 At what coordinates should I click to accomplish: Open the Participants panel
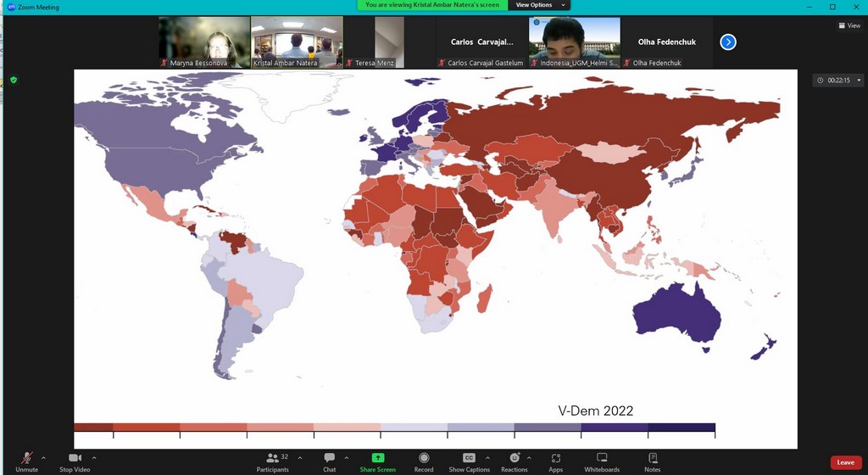(x=273, y=459)
